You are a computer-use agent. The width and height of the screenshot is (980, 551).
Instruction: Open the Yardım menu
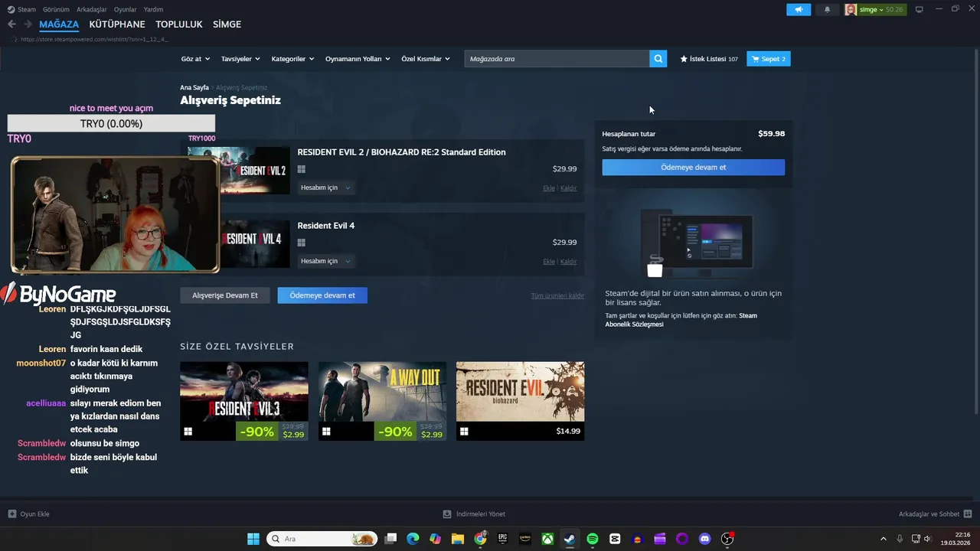point(154,10)
